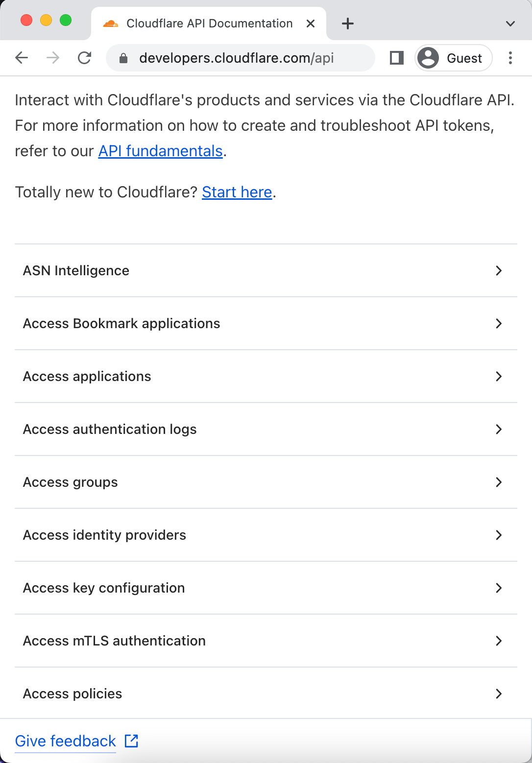
Task: Click the browser back arrow
Action: click(x=22, y=58)
